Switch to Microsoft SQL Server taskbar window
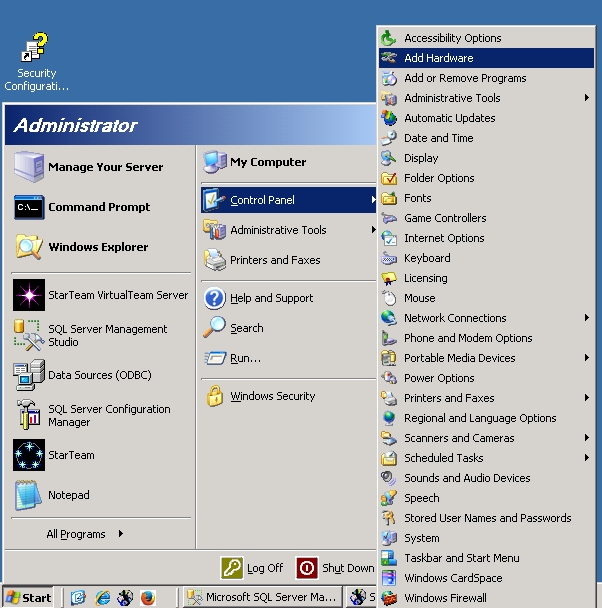Screen dimensions: 602x608 pyautogui.click(x=262, y=598)
